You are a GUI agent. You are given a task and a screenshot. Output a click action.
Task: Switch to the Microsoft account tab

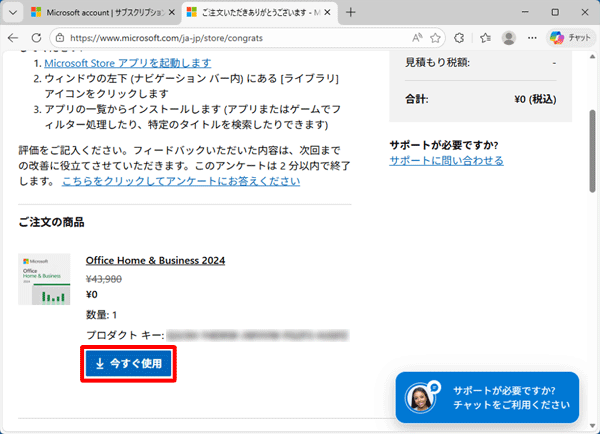click(x=95, y=12)
